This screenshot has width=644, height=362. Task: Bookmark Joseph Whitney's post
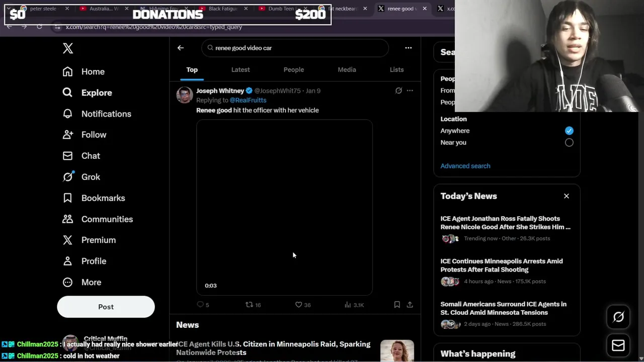(397, 305)
